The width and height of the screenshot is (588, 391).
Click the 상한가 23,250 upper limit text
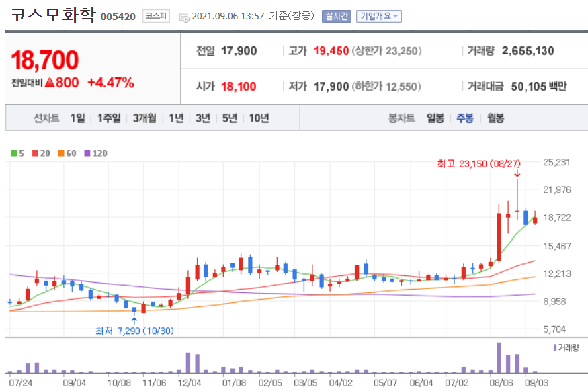386,50
